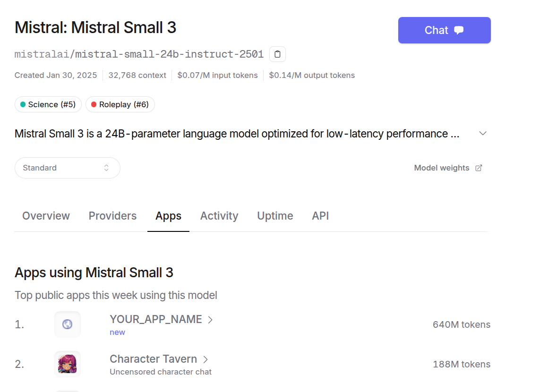Click the "new" label under YOUR_APP_NAME

click(118, 332)
